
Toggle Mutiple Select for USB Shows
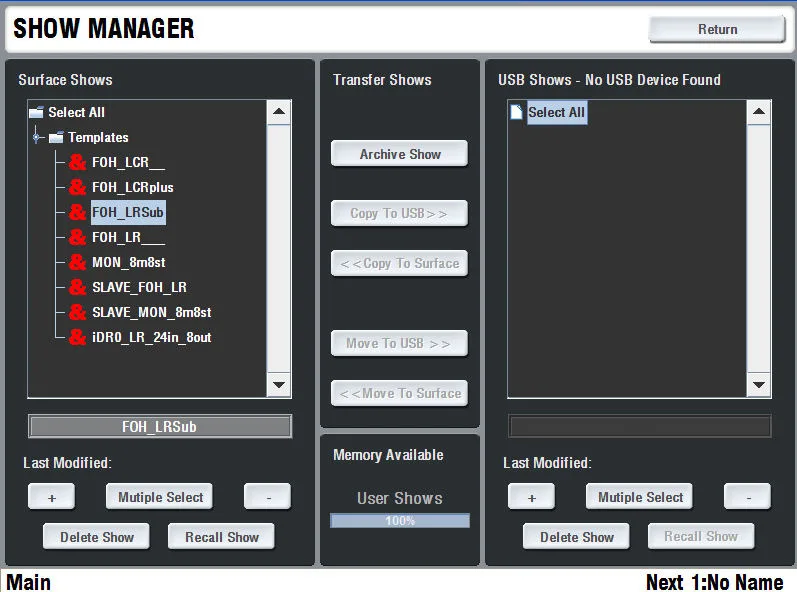coord(639,496)
